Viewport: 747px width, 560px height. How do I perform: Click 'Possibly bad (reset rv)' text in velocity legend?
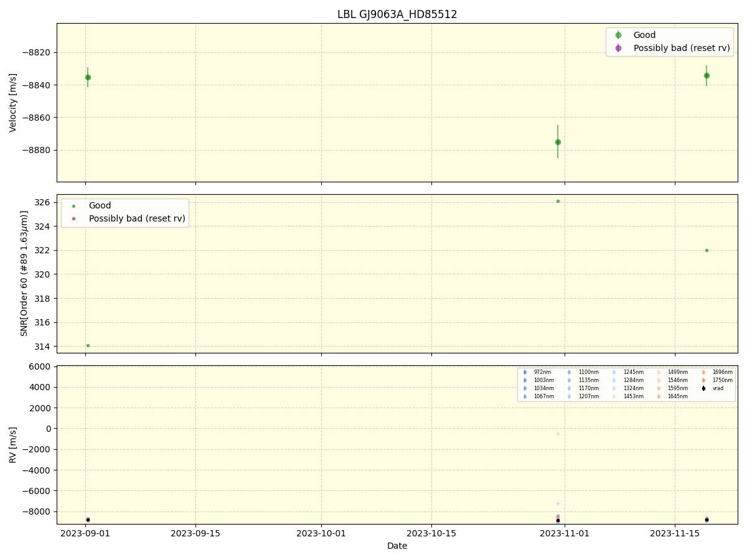pos(682,48)
